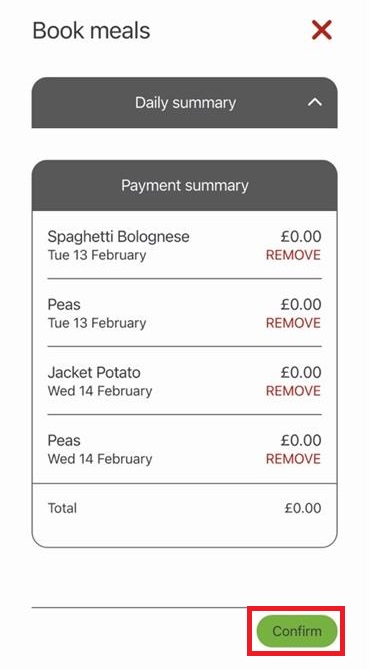This screenshot has width=369, height=669.
Task: Click the Daily summary header bar
Action: coord(184,102)
